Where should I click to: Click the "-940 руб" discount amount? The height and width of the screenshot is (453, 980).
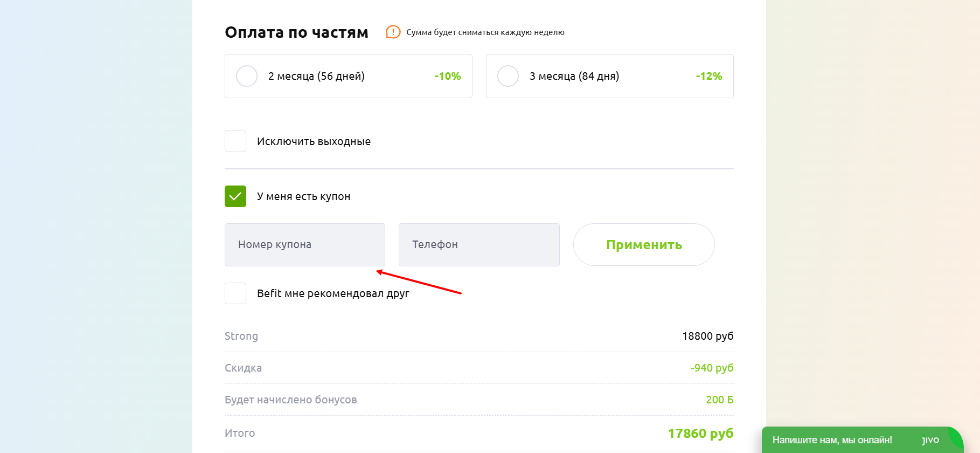[x=712, y=368]
